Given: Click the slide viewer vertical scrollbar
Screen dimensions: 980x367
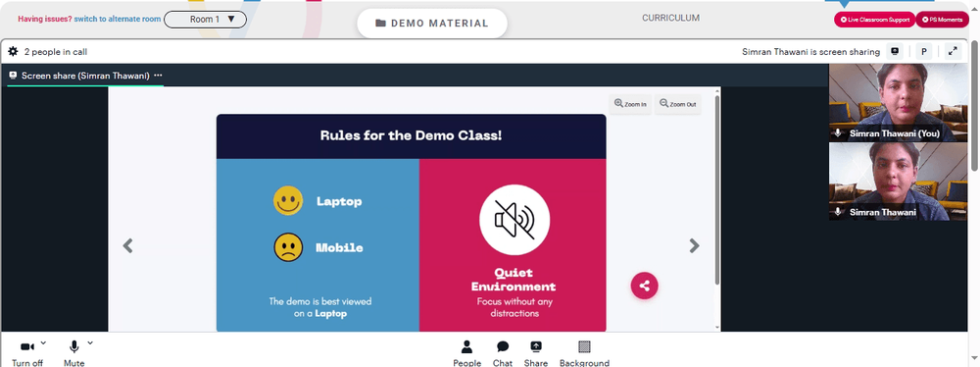Looking at the screenshot, I should [717, 189].
